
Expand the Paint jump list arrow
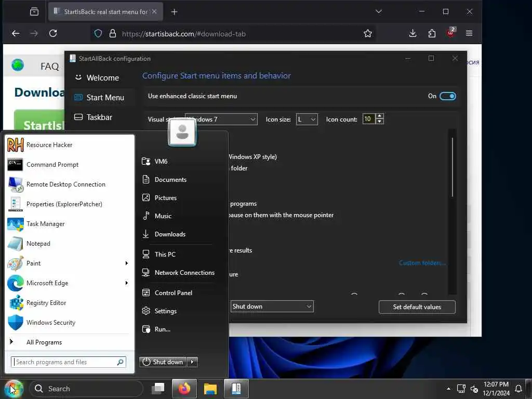pyautogui.click(x=127, y=263)
